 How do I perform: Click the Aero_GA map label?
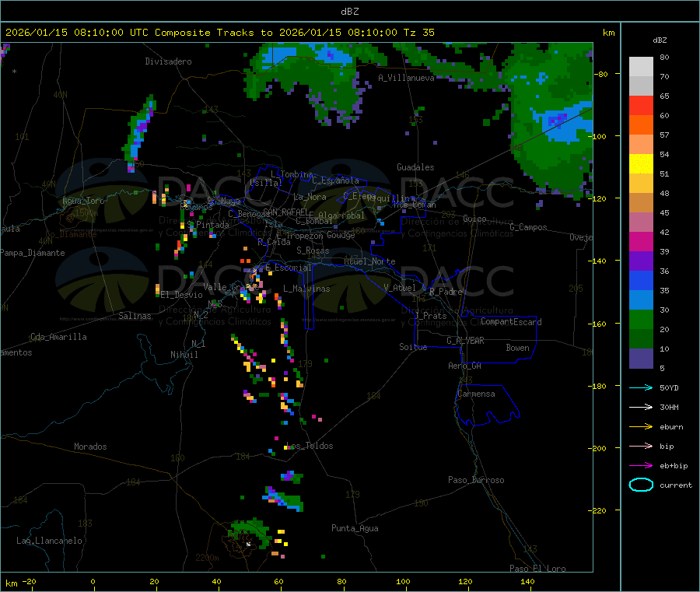click(x=464, y=366)
